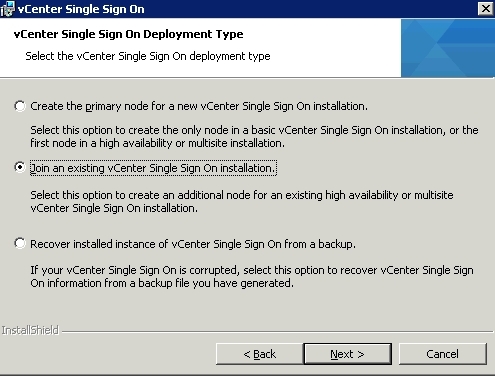
Task: Select the 'Join an existing' installation radio button
Action: click(20, 167)
